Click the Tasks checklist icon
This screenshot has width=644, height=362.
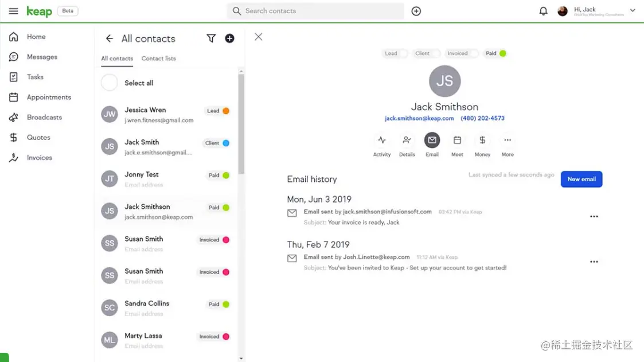14,77
